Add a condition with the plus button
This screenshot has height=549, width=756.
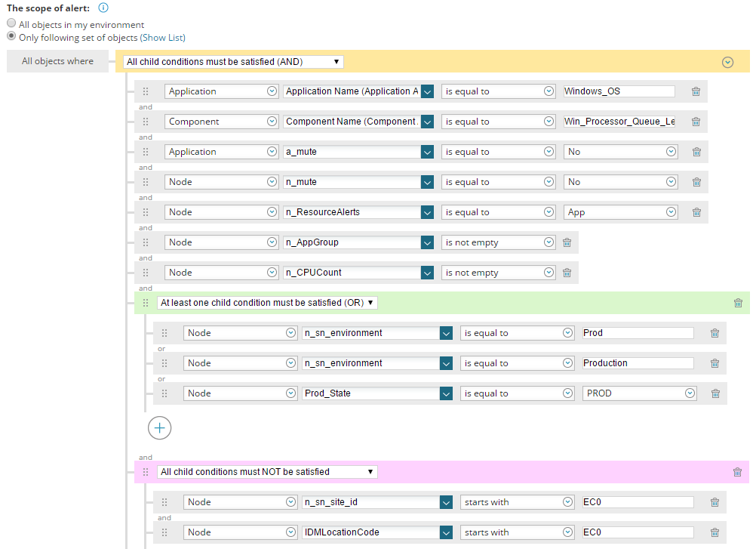[160, 428]
